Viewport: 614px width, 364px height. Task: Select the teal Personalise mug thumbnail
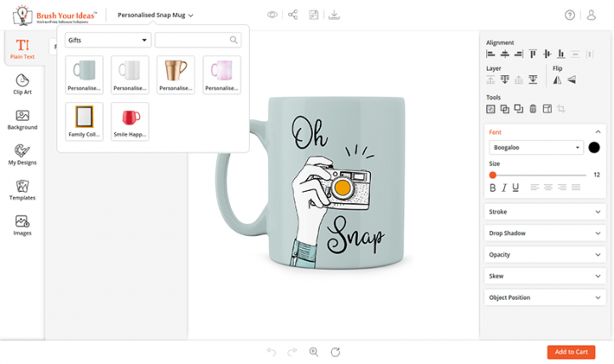pos(84,75)
